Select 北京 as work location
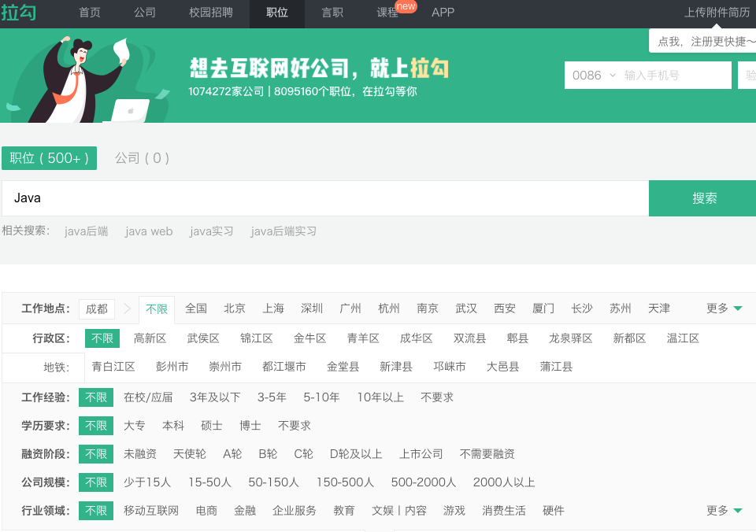 [235, 308]
